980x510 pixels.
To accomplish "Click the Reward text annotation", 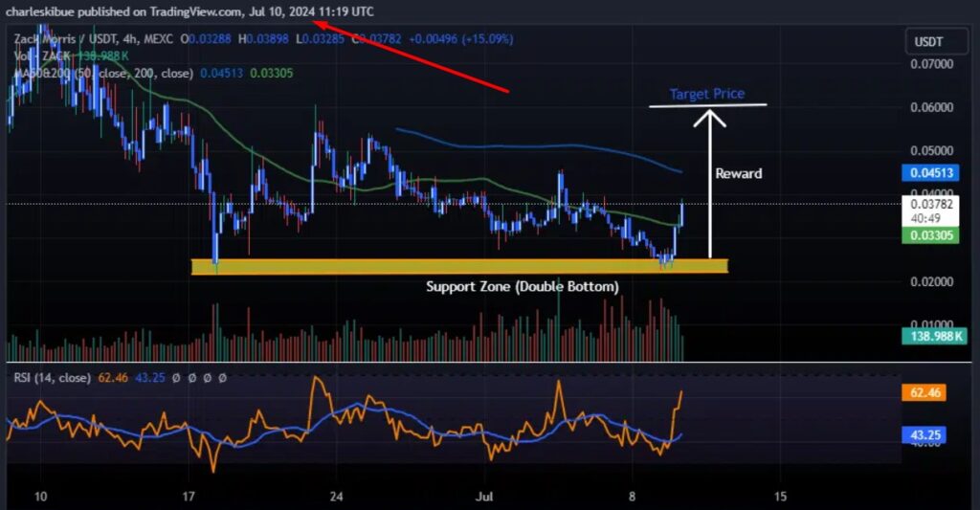I will (x=739, y=173).
